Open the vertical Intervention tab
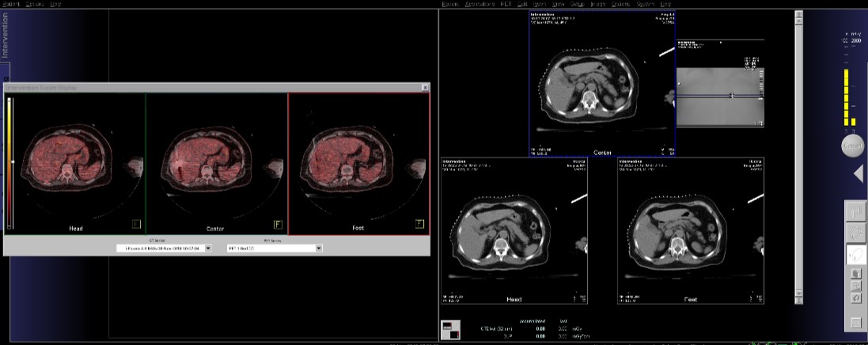This screenshot has width=868, height=345. point(5,36)
